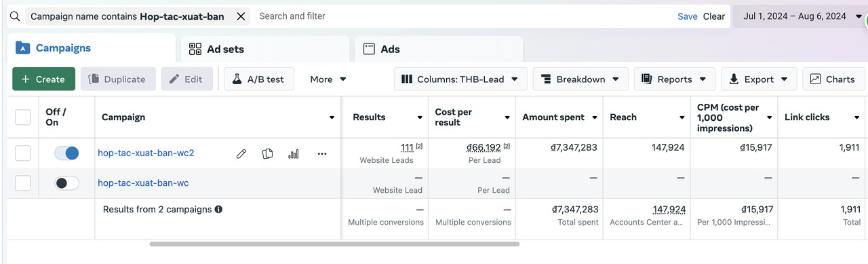
Task: Open the Charts panel button
Action: click(x=833, y=79)
